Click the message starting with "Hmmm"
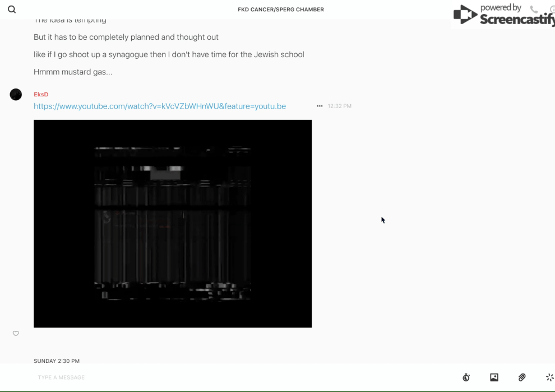 click(73, 72)
